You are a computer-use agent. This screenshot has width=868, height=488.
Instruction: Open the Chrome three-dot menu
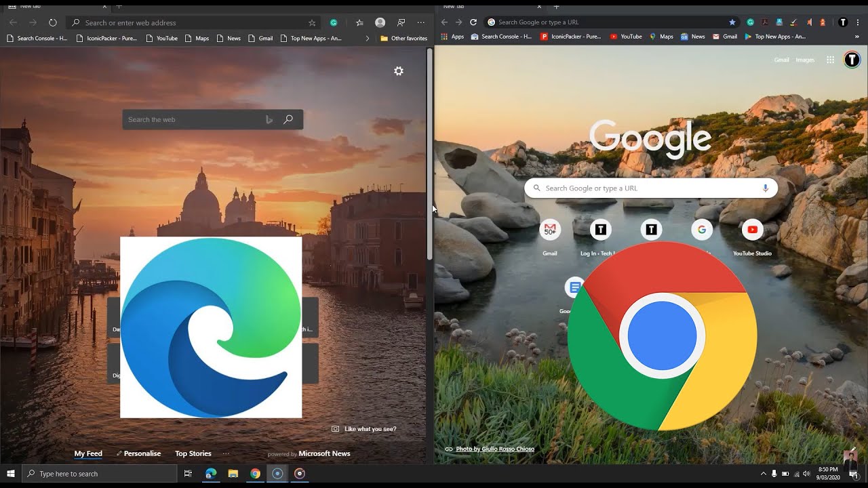859,22
